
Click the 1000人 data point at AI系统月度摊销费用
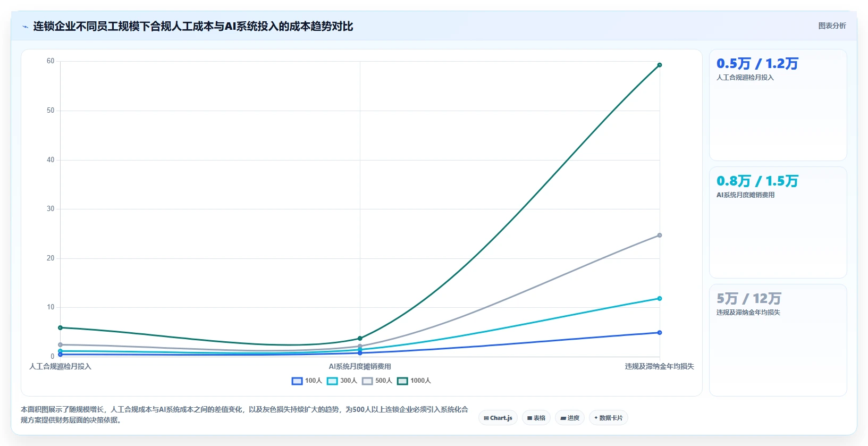click(x=360, y=338)
